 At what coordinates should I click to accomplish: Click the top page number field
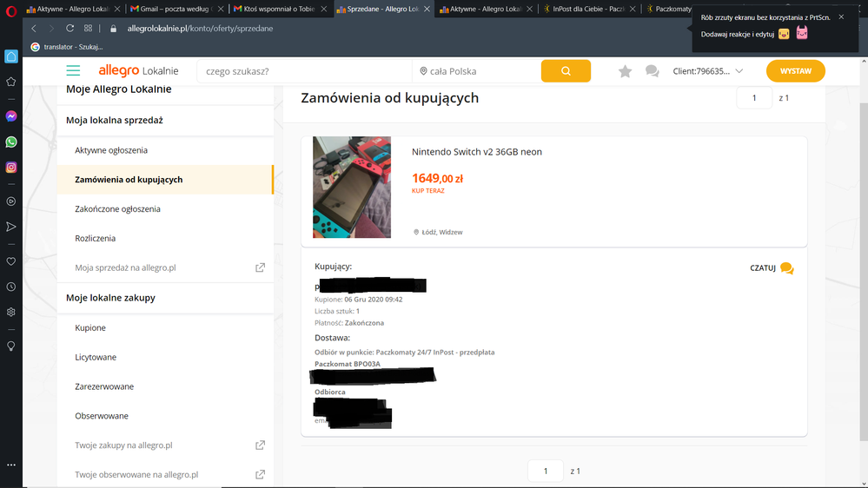pos(754,98)
